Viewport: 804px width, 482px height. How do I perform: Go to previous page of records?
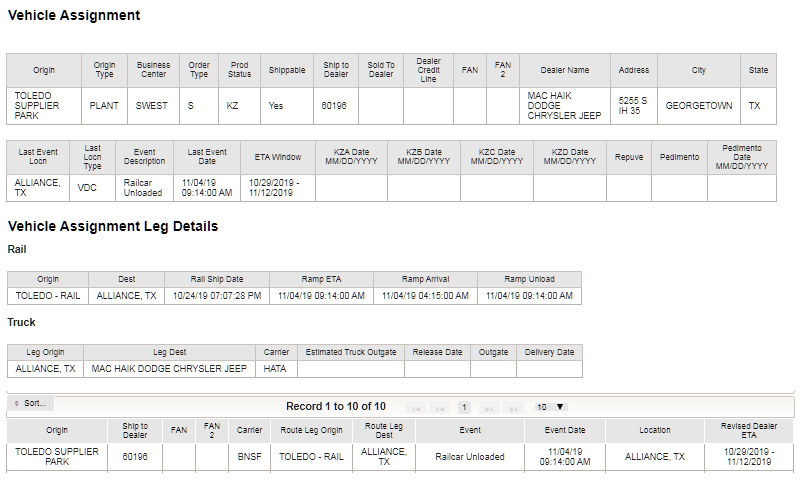[439, 408]
